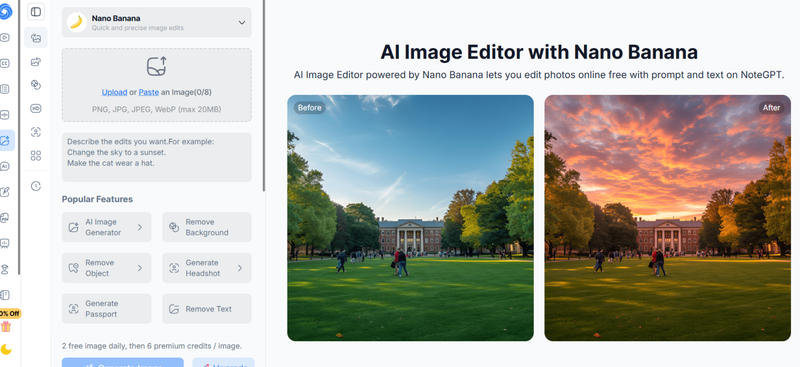Open the presentation slides tool icon
This screenshot has height=367, width=800.
[x=5, y=243]
